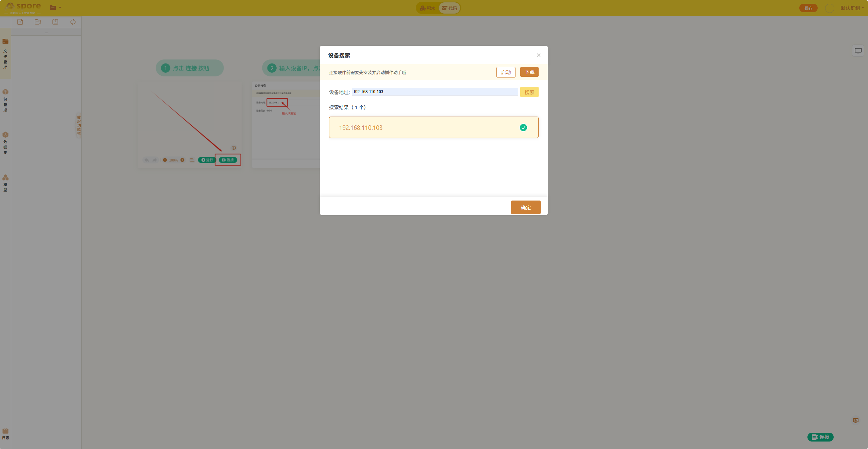
Task: Click the new folder icon
Action: pyautogui.click(x=38, y=22)
